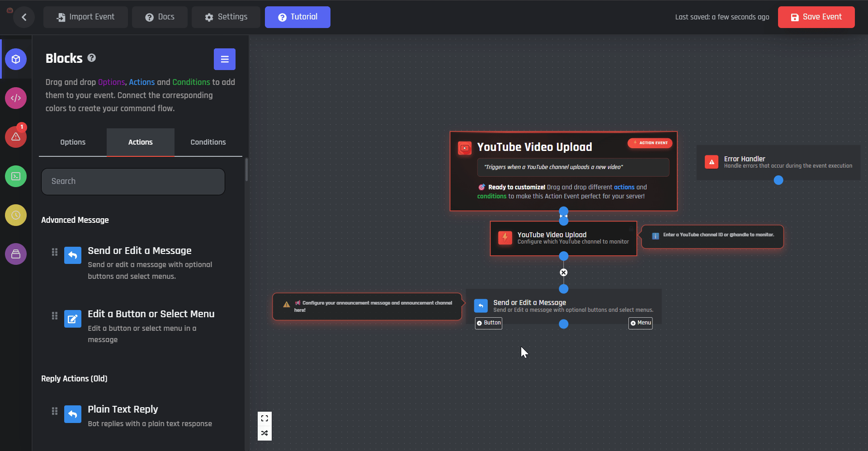868x451 pixels.
Task: Click the Send or Edit a Message block title in list
Action: click(140, 251)
